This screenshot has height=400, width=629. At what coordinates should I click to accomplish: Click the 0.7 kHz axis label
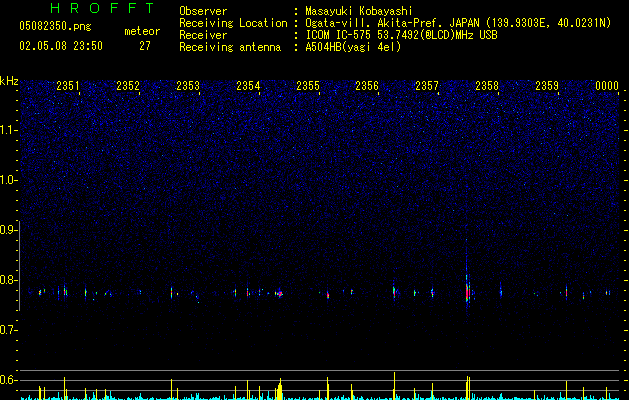[x=8, y=330]
